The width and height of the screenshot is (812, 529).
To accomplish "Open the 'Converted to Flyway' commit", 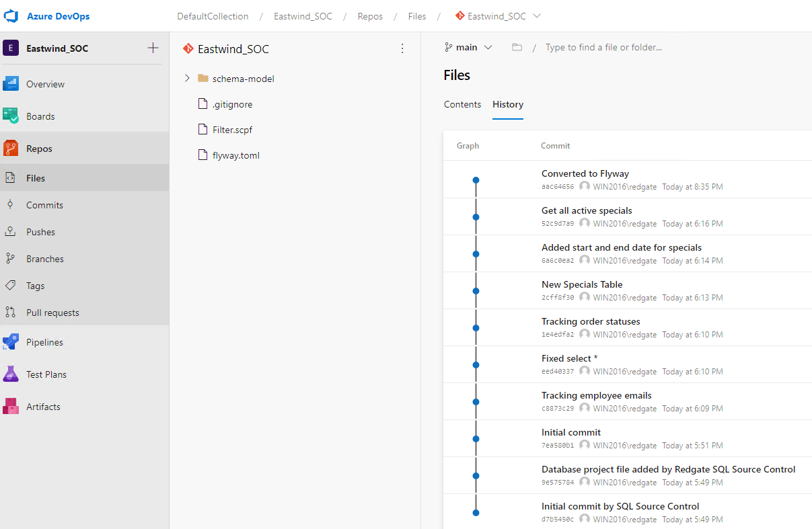I will (585, 173).
